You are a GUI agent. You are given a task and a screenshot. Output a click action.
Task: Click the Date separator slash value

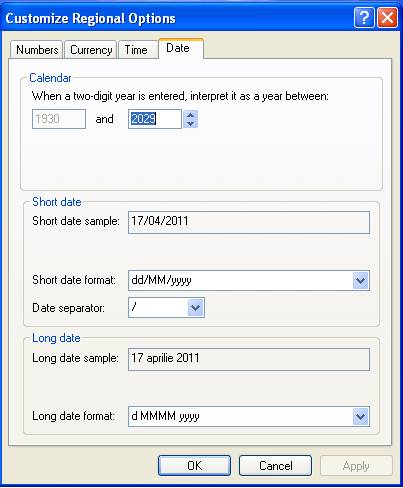[x=134, y=307]
